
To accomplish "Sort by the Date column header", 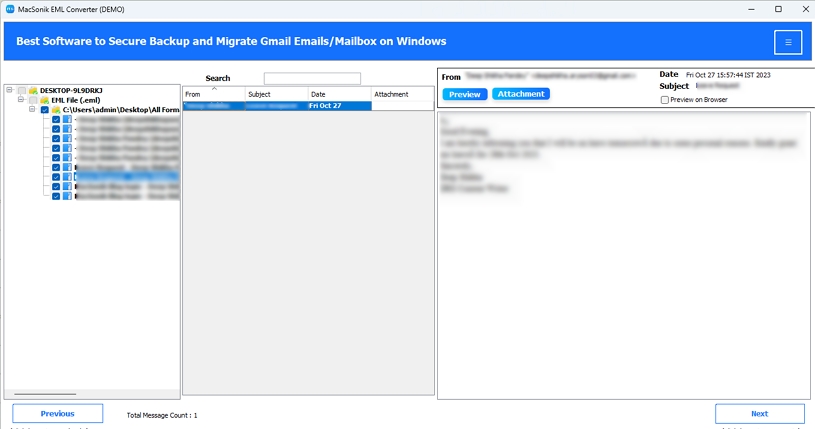I will click(x=339, y=94).
